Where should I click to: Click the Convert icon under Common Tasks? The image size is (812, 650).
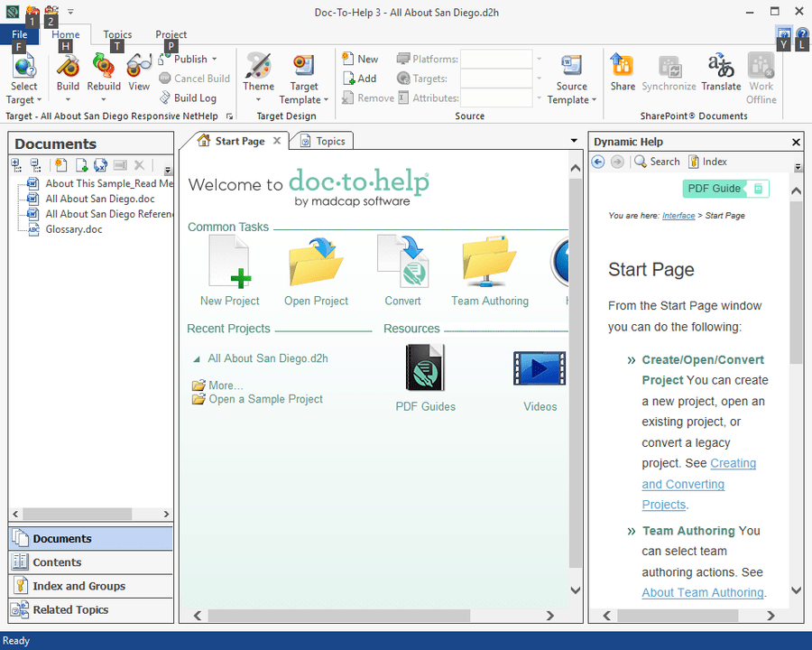click(403, 261)
